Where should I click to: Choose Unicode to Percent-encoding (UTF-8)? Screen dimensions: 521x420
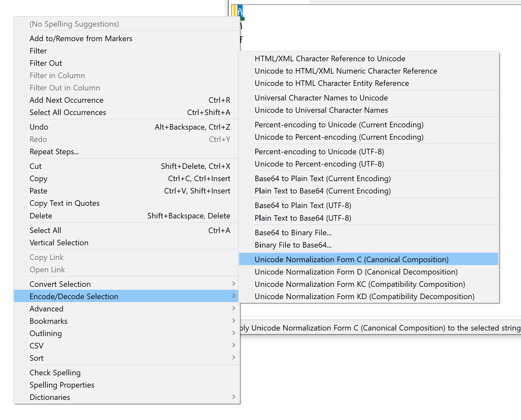tap(369, 164)
